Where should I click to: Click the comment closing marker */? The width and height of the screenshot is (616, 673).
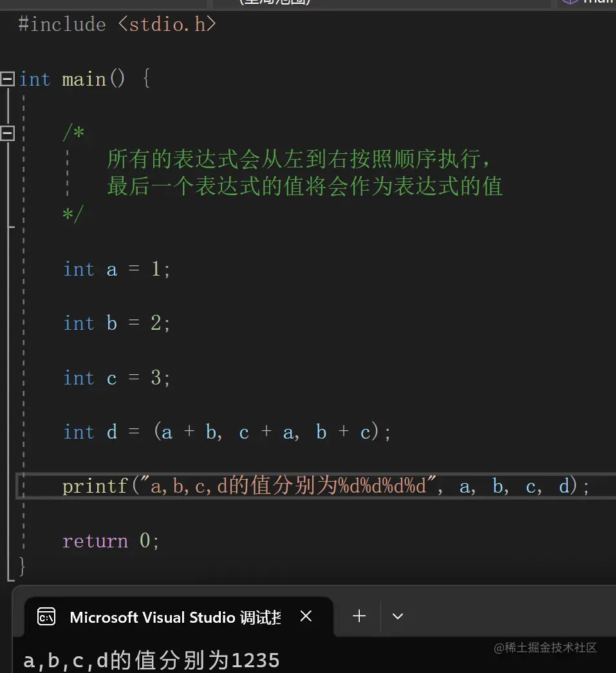[x=73, y=214]
